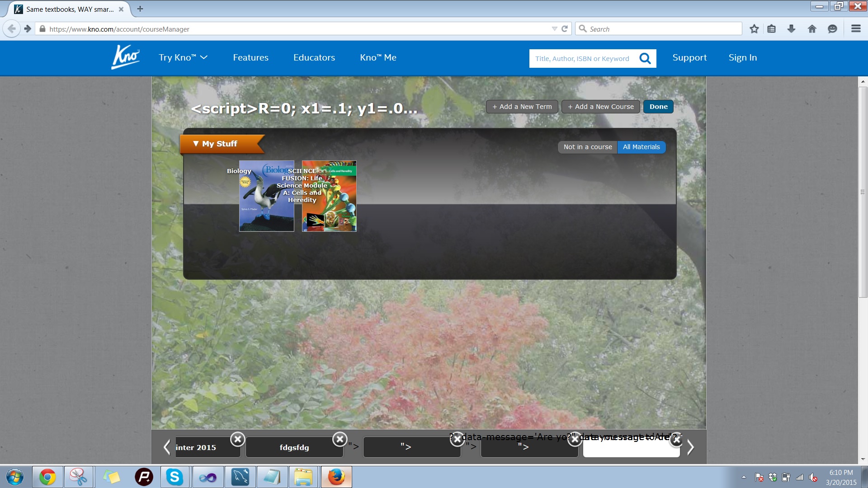The height and width of the screenshot is (488, 868).
Task: Open Windows Start menu
Action: tap(15, 477)
